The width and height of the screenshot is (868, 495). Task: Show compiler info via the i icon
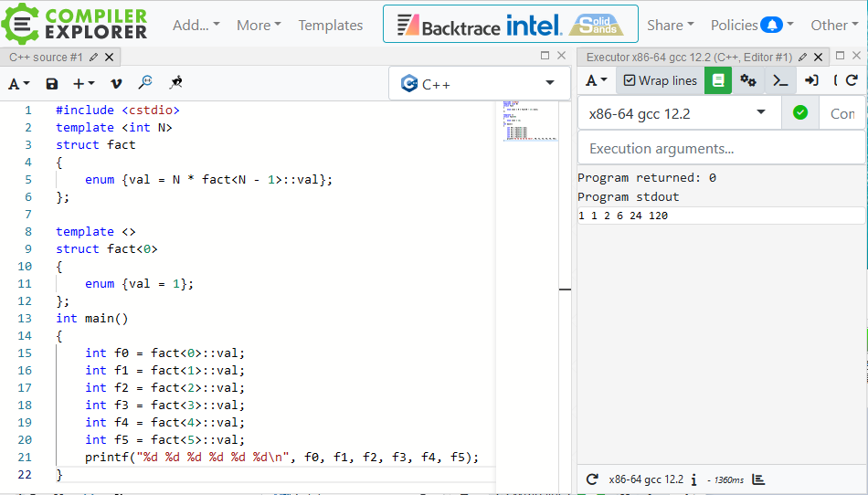click(694, 479)
